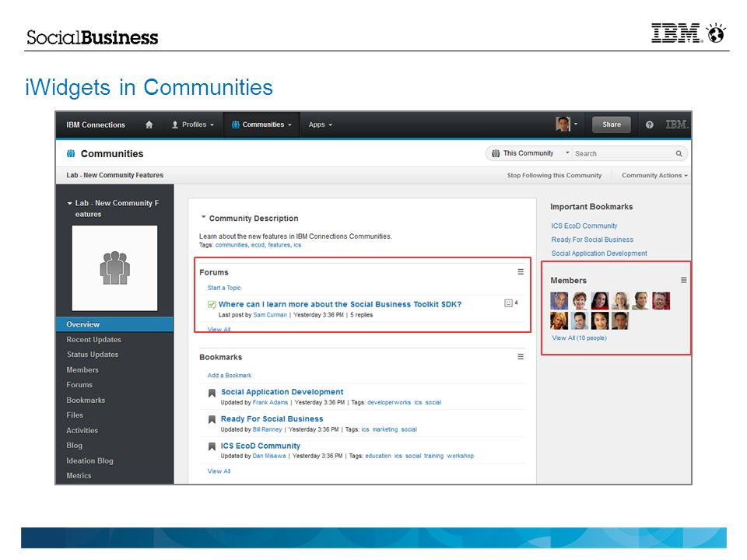Click Lab - New Community Features breadcrumb
The width and height of the screenshot is (747, 560).
tap(115, 175)
